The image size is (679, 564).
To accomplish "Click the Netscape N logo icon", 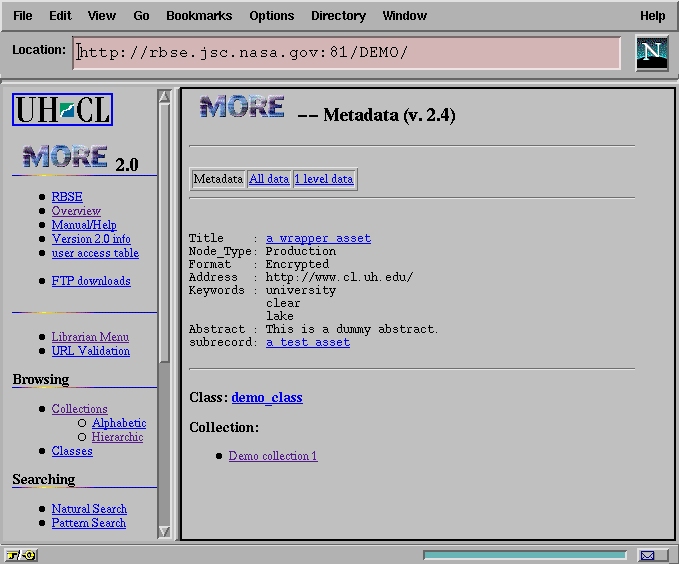I will 653,53.
